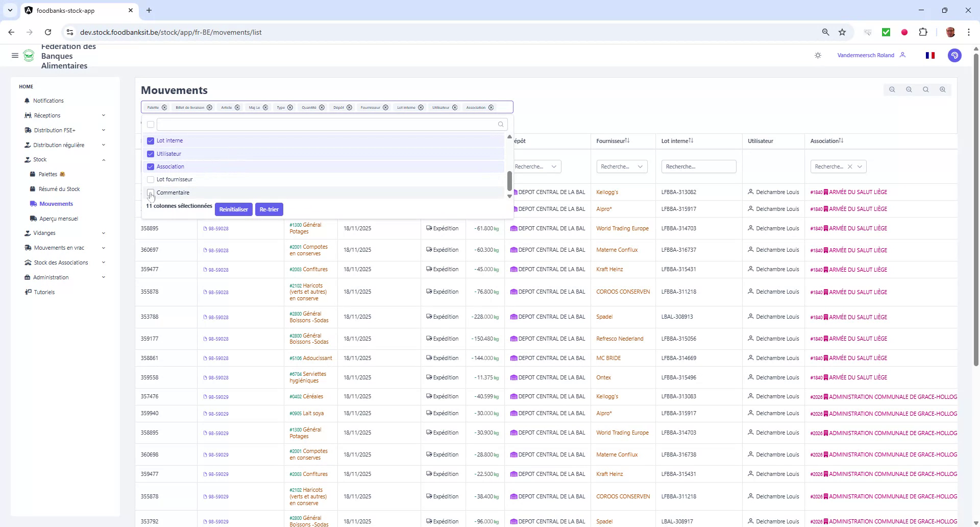
Task: Select Mouvements in the Stock menu
Action: 56,204
